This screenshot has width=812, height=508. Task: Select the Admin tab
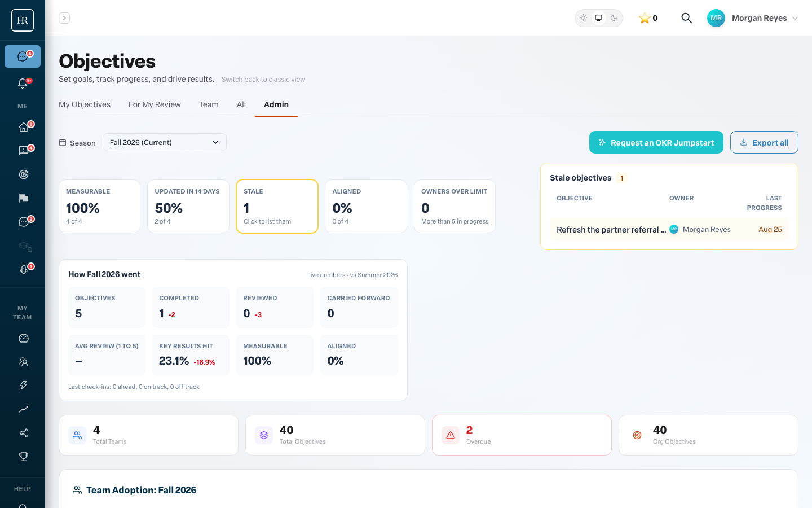click(x=276, y=104)
